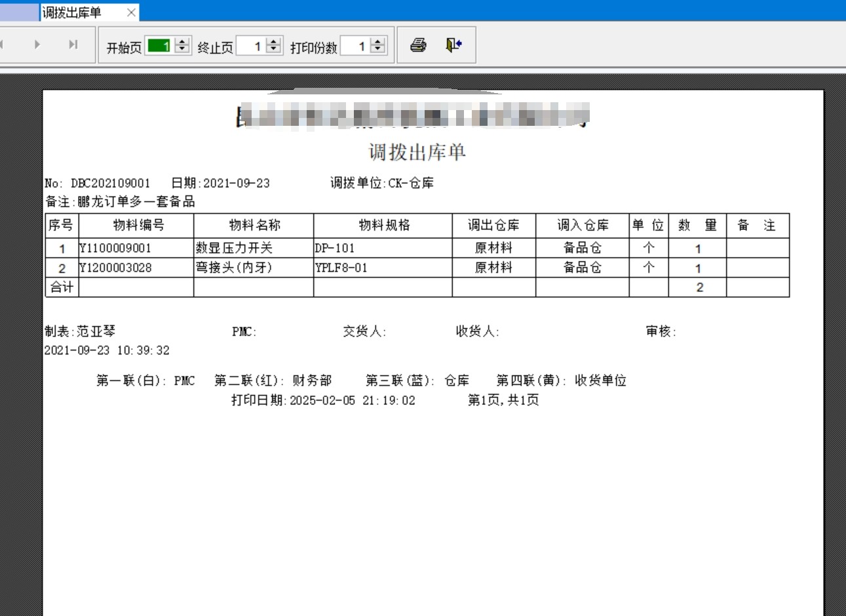Switch to the 调拨出库单 tab
The image size is (846, 616).
click(x=72, y=12)
